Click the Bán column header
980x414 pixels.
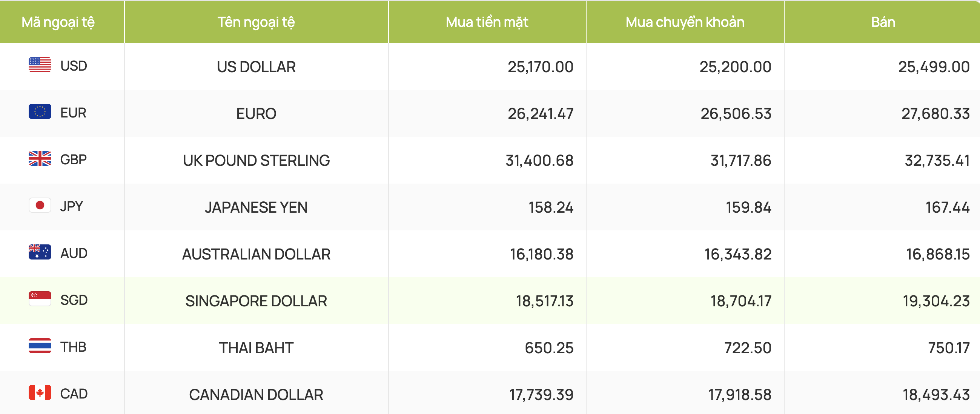pyautogui.click(x=883, y=22)
